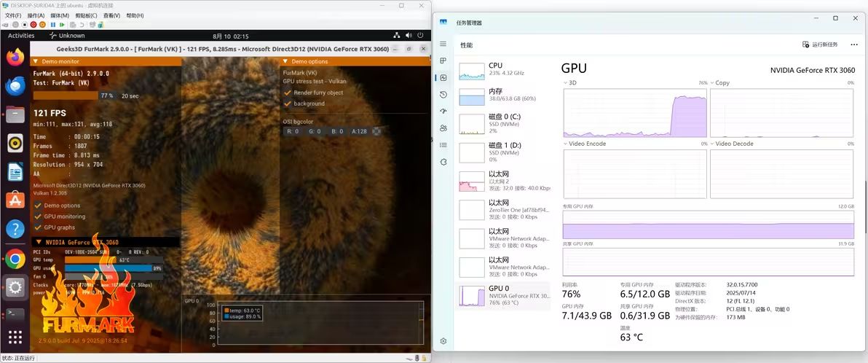Select 内存 memory in performance list
This screenshot has height=363, width=868.
[x=504, y=95]
